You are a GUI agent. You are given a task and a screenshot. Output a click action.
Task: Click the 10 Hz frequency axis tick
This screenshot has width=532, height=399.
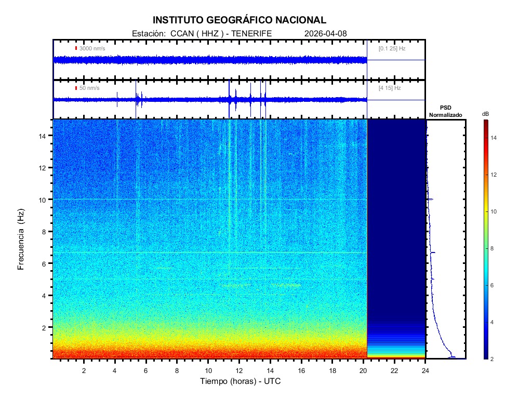pos(43,199)
